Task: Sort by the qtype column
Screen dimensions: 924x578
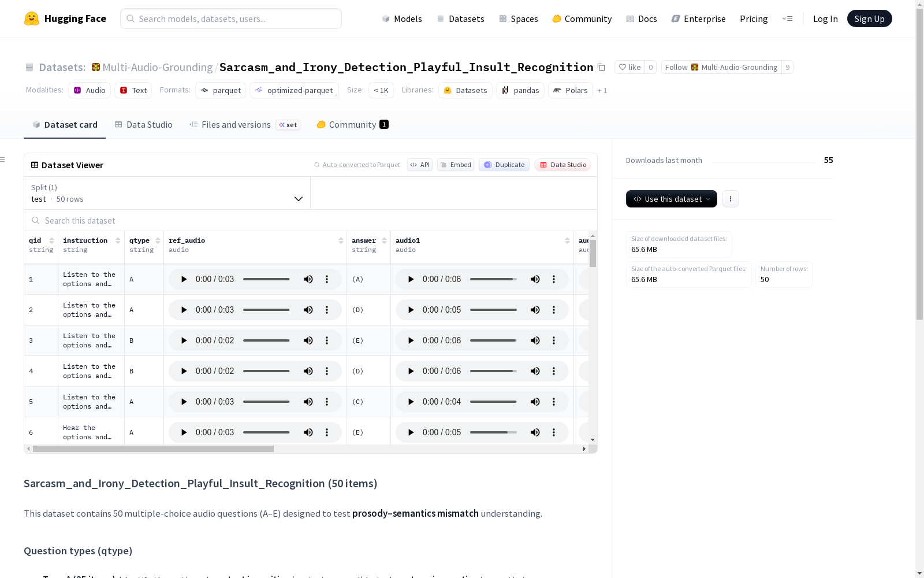Action: click(x=158, y=240)
